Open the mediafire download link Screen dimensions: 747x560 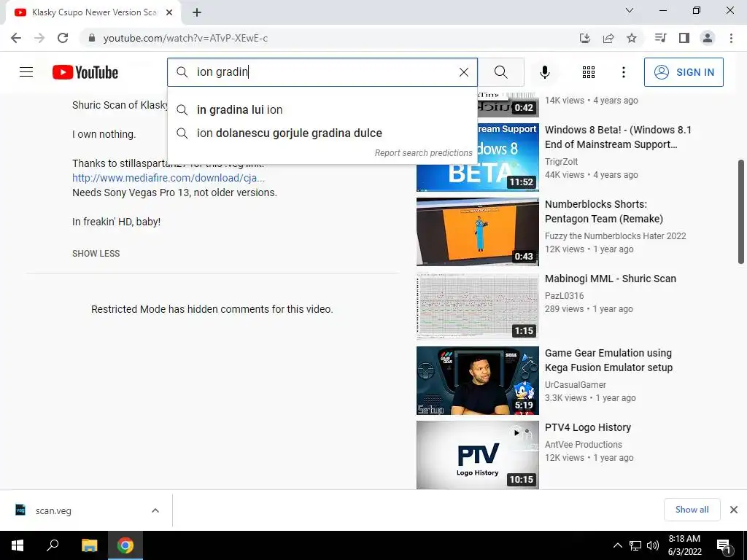click(x=169, y=178)
